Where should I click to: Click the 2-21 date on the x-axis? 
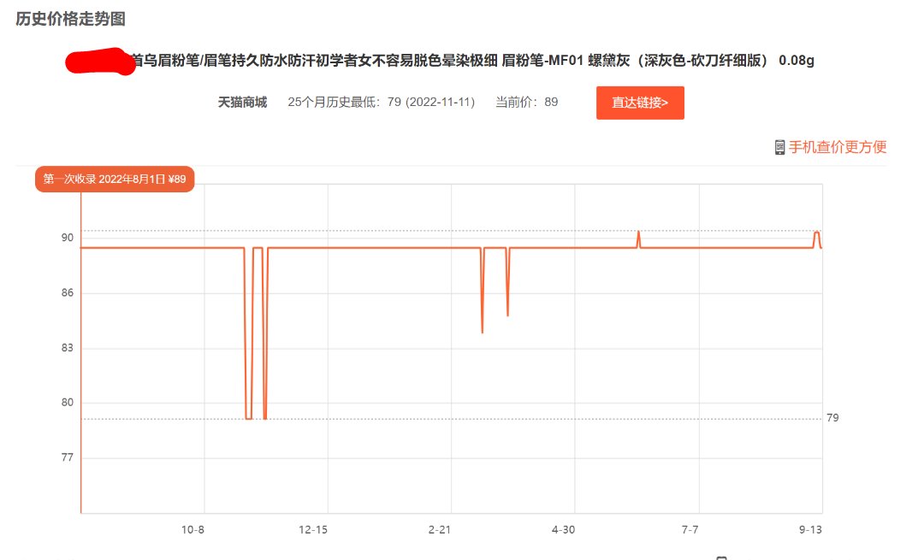[439, 530]
